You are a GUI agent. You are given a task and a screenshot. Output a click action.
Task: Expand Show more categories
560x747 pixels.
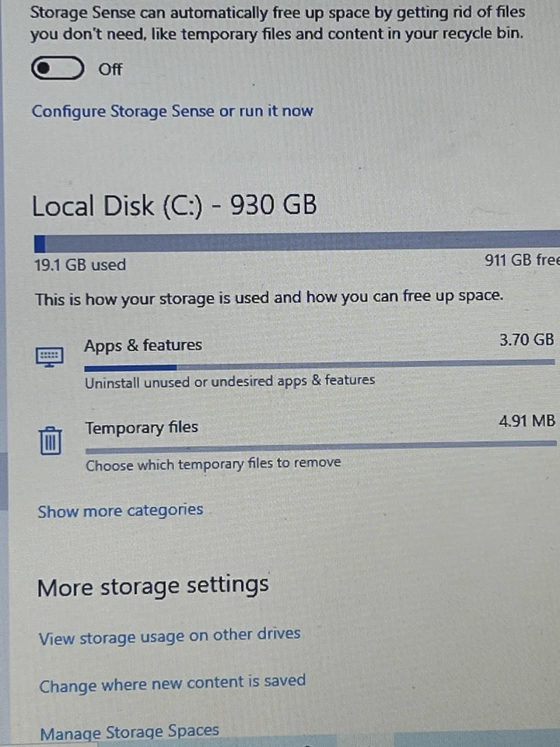click(120, 510)
